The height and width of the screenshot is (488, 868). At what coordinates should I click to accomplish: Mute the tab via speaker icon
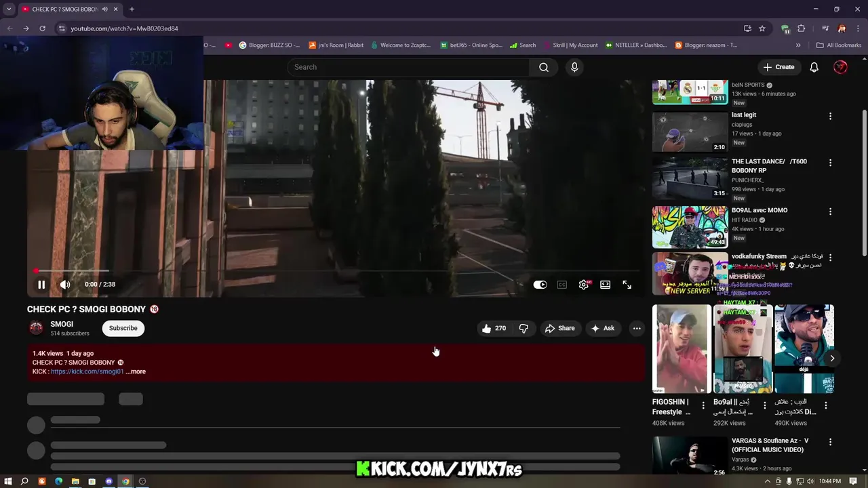pyautogui.click(x=104, y=9)
